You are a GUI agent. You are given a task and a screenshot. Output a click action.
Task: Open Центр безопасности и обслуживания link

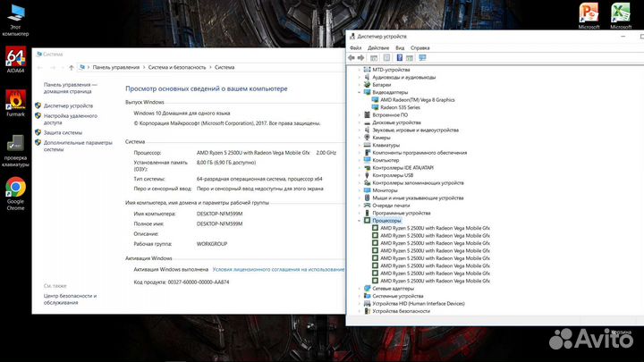pyautogui.click(x=70, y=299)
